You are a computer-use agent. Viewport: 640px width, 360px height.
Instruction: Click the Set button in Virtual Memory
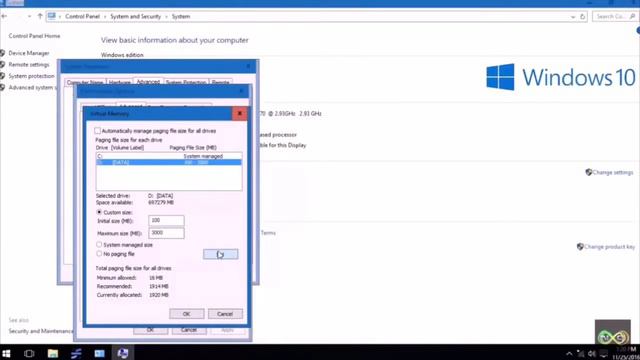click(x=220, y=254)
